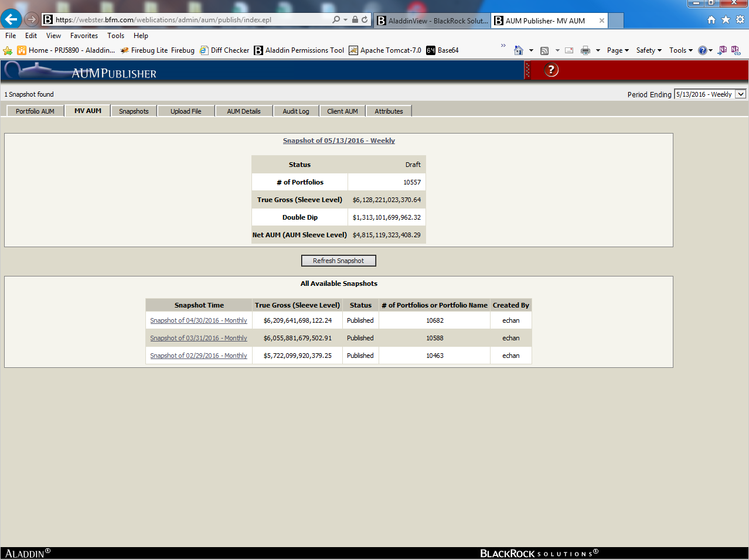The height and width of the screenshot is (560, 749).
Task: Expand the Print dropdown arrow
Action: point(598,50)
